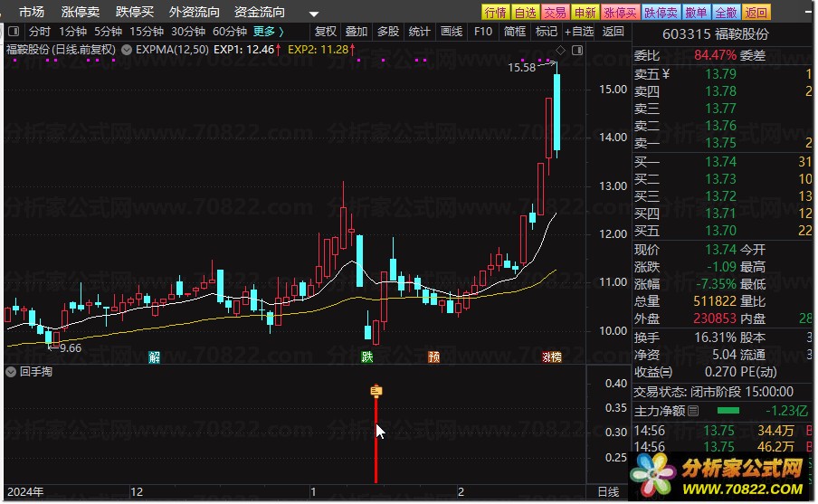Image resolution: width=818 pixels, height=504 pixels.
Task: Add stock via +自选 button
Action: click(x=579, y=32)
